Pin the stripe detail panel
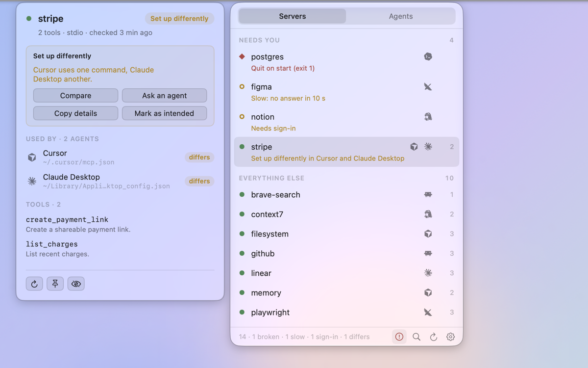 (x=55, y=284)
